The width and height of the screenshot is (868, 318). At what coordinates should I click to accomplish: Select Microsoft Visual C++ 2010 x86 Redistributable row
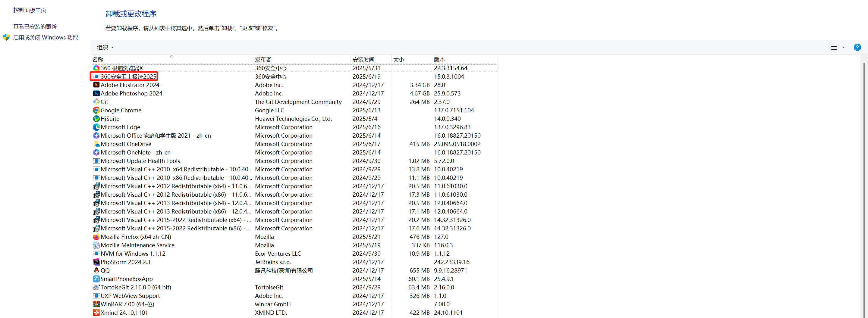[294, 178]
